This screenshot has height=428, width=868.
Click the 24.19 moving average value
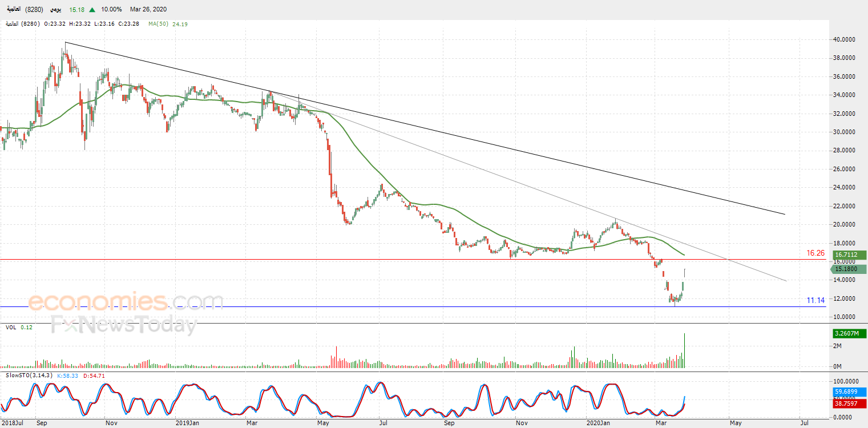coord(181,24)
